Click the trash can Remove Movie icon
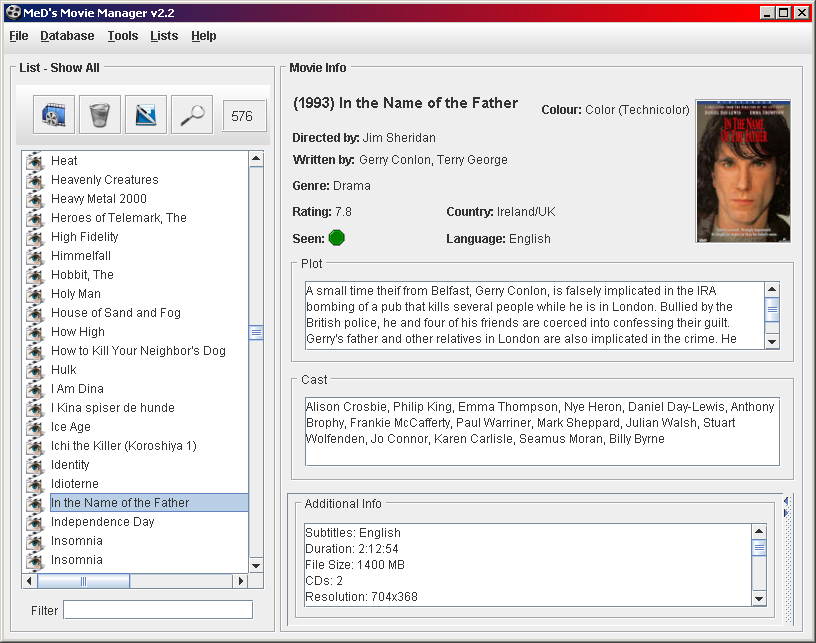 [x=100, y=115]
